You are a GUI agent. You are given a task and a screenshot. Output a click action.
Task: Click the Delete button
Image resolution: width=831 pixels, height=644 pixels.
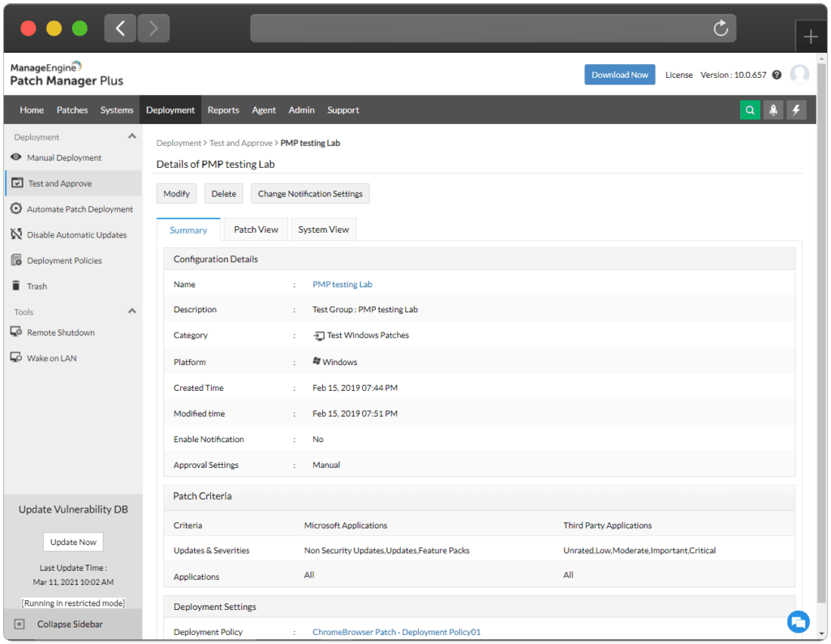click(x=224, y=194)
